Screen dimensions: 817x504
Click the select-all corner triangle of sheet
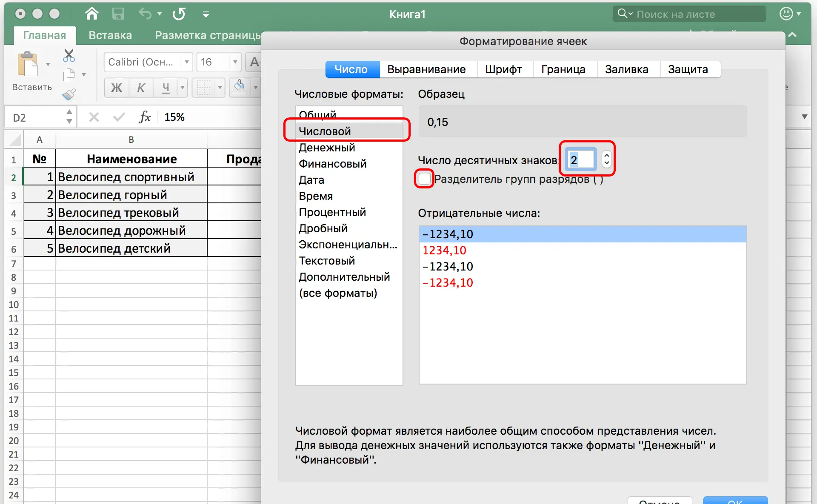click(x=15, y=140)
